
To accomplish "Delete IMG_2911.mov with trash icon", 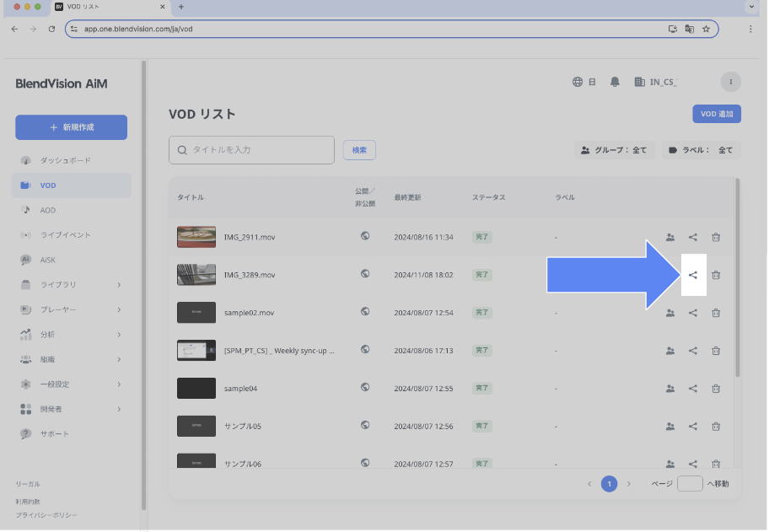I will point(716,237).
